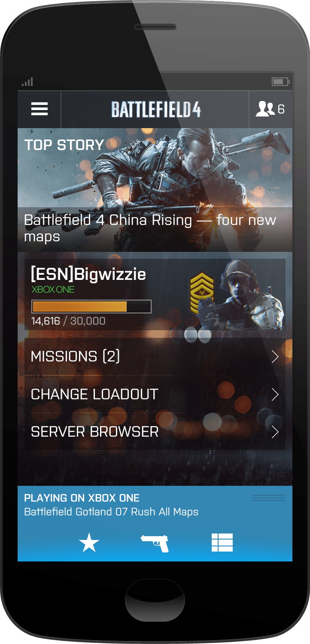This screenshot has height=644, width=310.
Task: Open the [ESN]Bigwizzie profile name
Action: tap(88, 274)
